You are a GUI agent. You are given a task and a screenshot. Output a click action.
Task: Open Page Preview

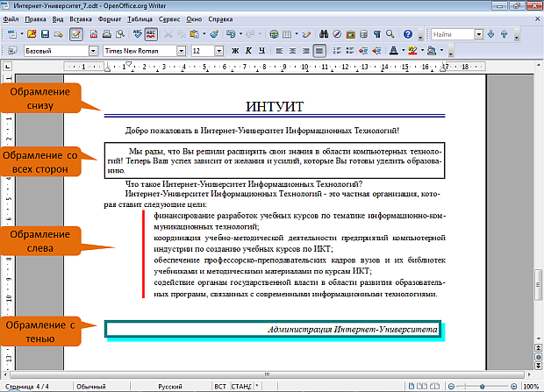pyautogui.click(x=120, y=34)
